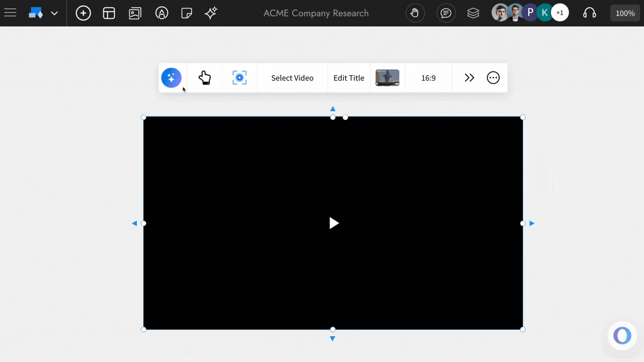Toggle the focus capture mode for the video
This screenshot has height=362, width=644.
point(239,77)
